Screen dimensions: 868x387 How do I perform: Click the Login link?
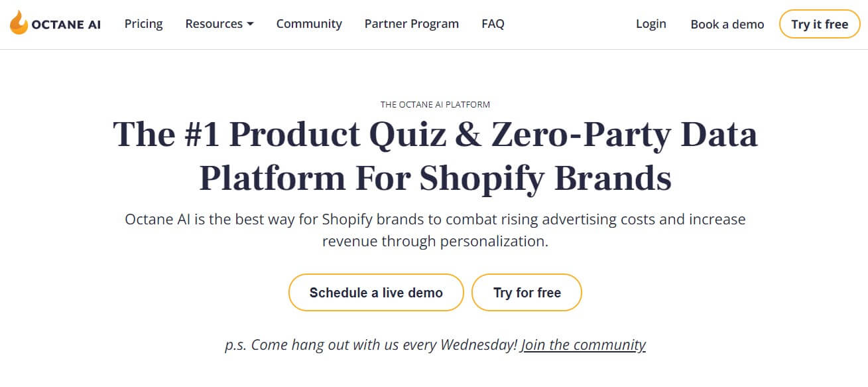pyautogui.click(x=651, y=24)
